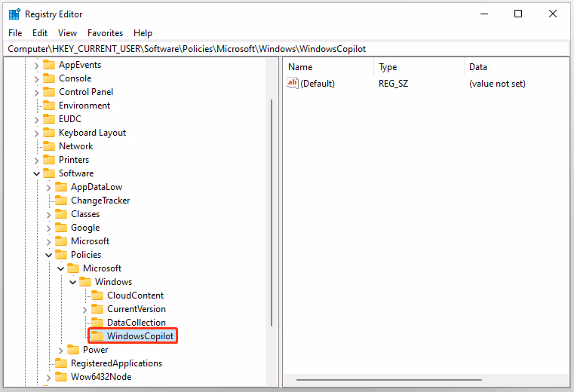Viewport: 574px width, 392px height.
Task: Open the File menu
Action: pos(15,33)
